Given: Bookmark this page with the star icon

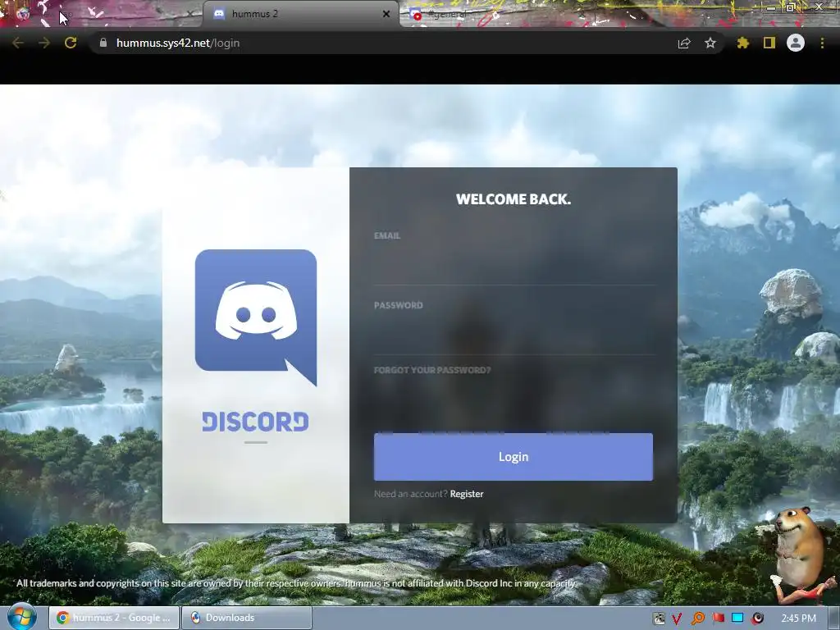Looking at the screenshot, I should click(x=710, y=43).
